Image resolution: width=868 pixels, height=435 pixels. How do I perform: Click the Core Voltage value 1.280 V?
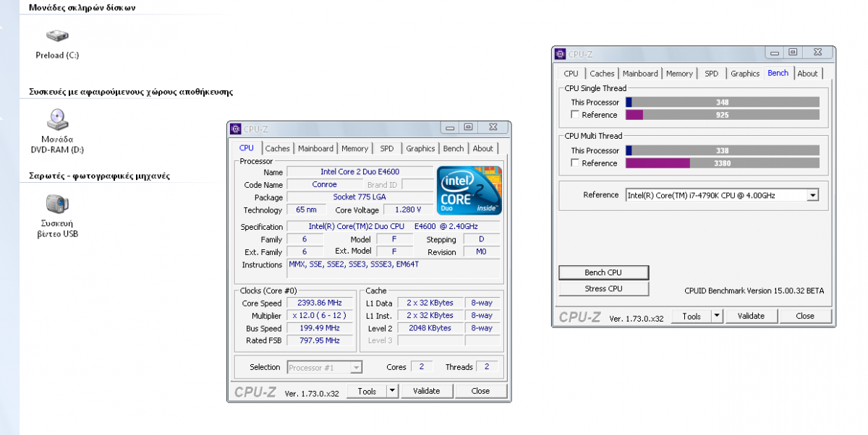(408, 210)
